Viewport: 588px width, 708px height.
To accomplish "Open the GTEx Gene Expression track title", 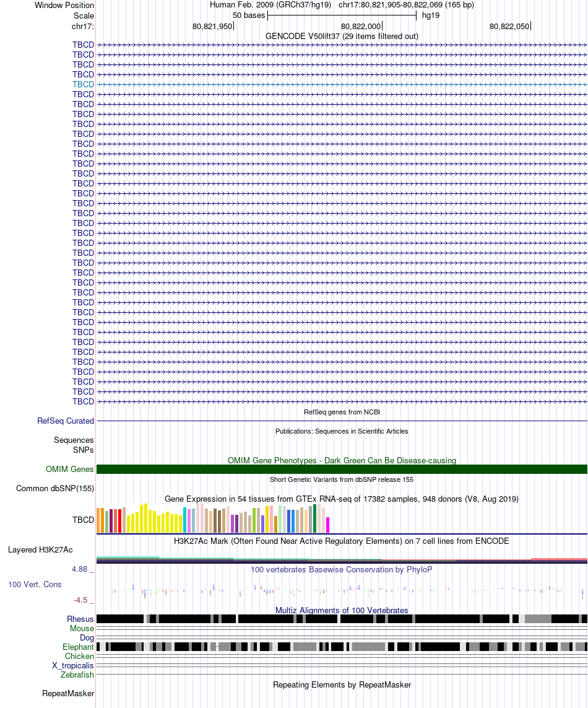I will (x=342, y=499).
